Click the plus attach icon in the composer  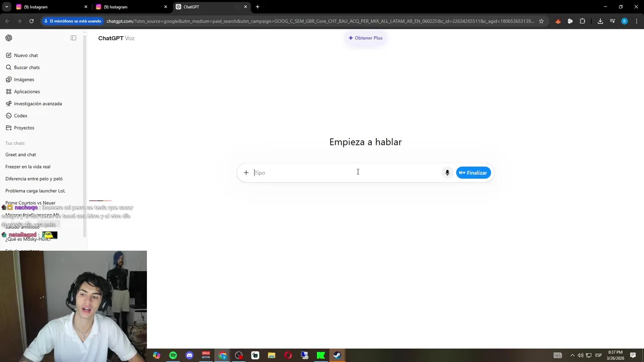246,173
